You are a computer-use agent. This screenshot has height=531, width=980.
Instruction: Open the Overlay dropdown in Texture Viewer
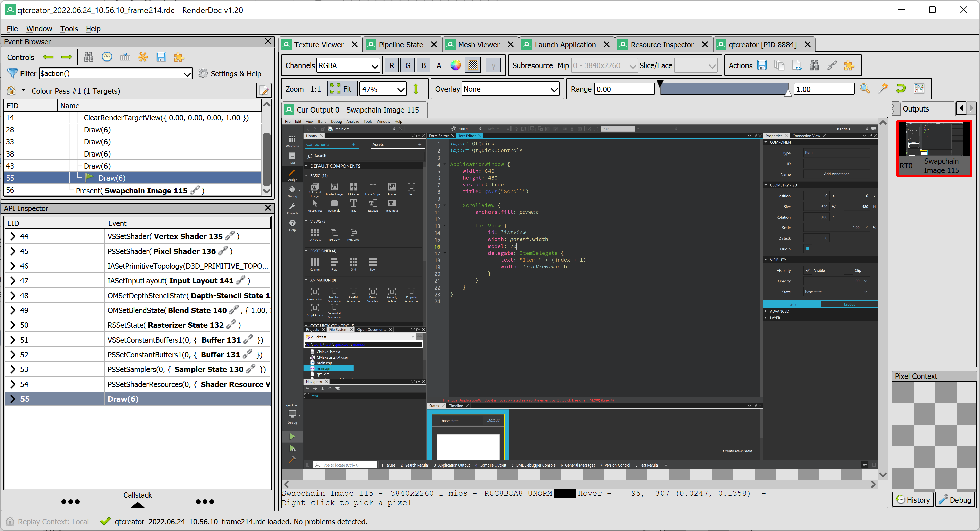click(x=510, y=89)
